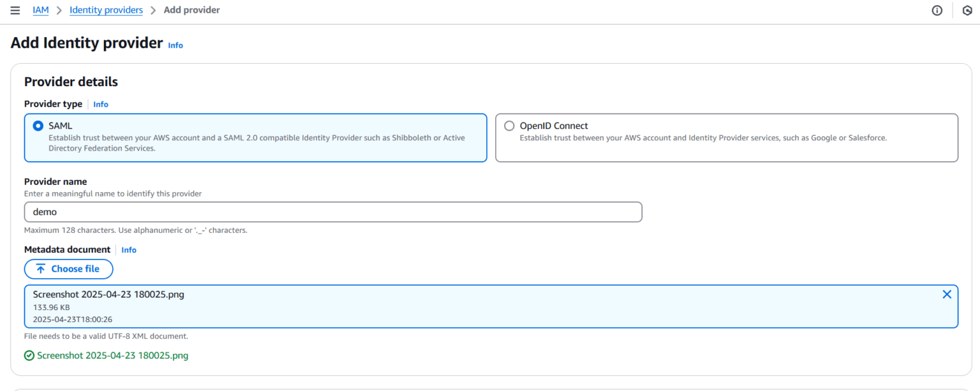Open Info link next to Provider type
This screenshot has height=391, width=980.
tap(100, 104)
